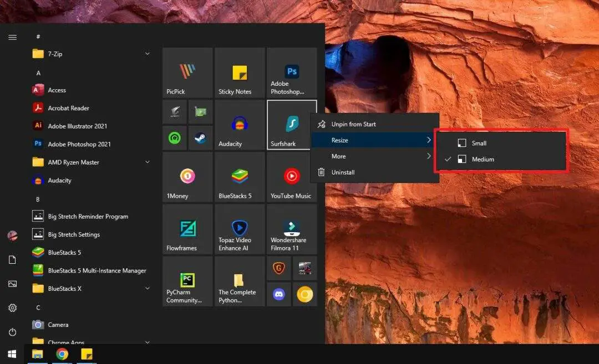The width and height of the screenshot is (599, 364).
Task: Open Start menu power options icon
Action: [12, 331]
